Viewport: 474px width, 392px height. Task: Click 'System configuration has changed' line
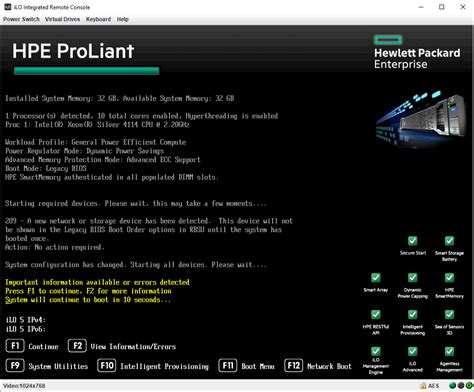point(136,265)
